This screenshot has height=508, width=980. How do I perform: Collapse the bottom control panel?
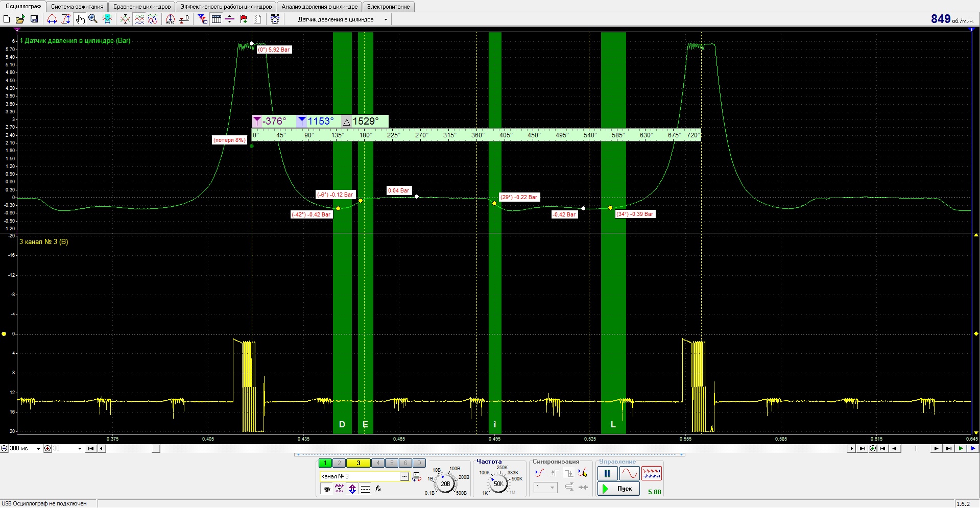[x=490, y=454]
